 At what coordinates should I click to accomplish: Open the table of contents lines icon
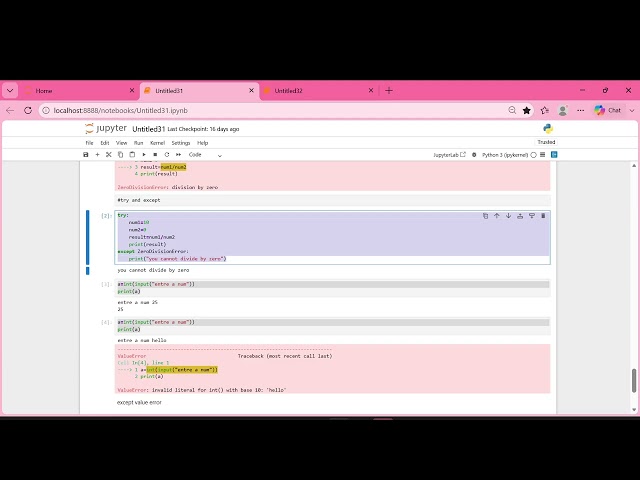pyautogui.click(x=542, y=155)
